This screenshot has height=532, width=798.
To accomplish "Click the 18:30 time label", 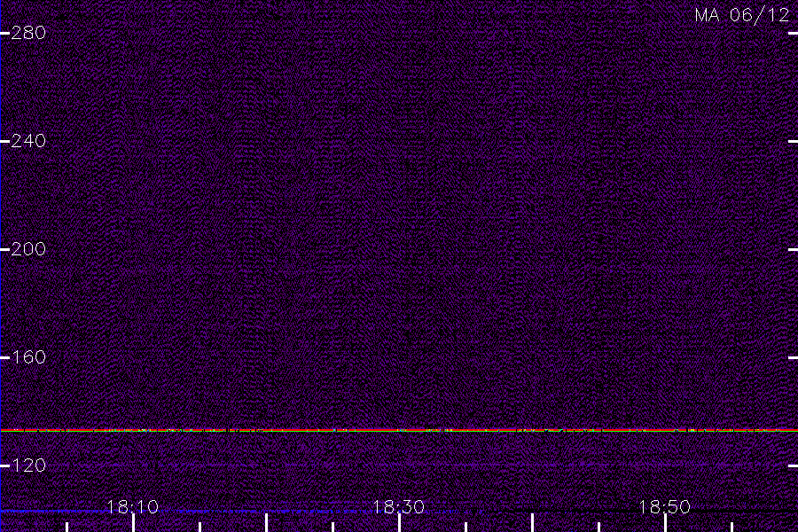I will 398,507.
